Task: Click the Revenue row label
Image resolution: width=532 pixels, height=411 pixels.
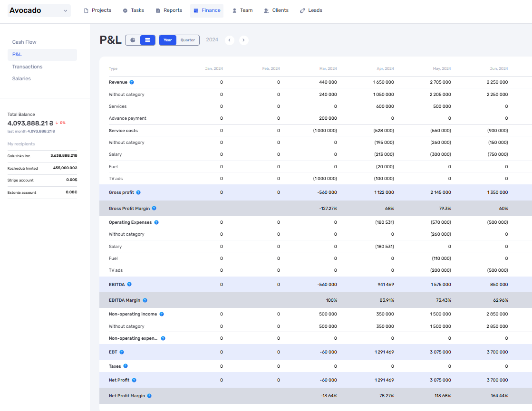Action: tap(118, 82)
